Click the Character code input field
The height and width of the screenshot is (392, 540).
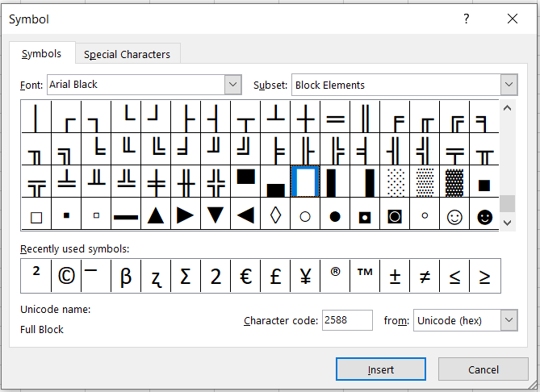point(347,320)
